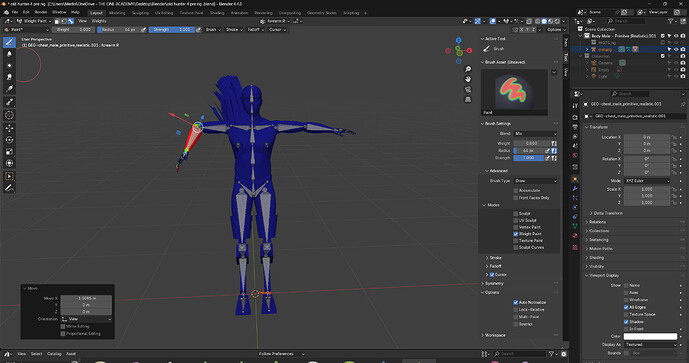Screen dimensions: 689x363
Task: Open the World properties tab
Action: (x=575, y=155)
